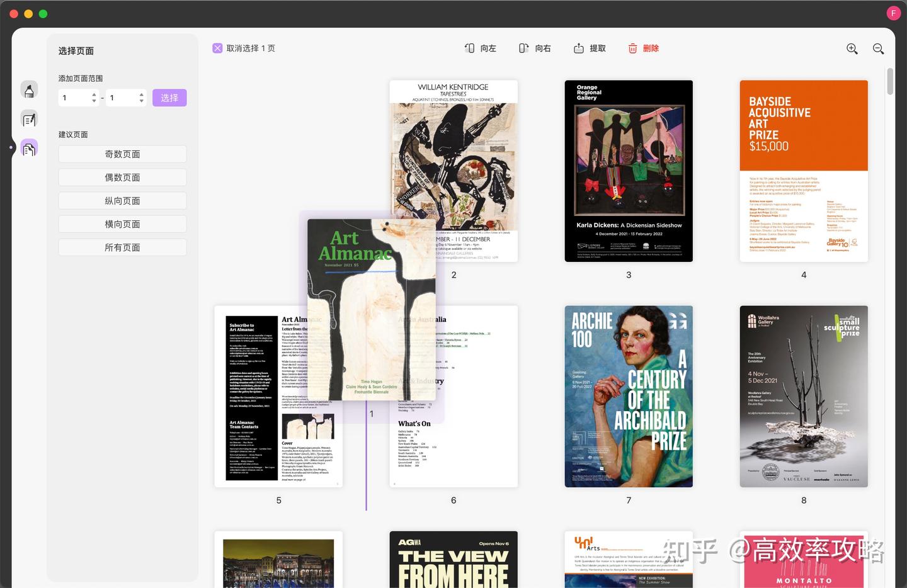Screen dimensions: 907x588
Task: Increment the starting page number stepper
Action: click(93, 94)
